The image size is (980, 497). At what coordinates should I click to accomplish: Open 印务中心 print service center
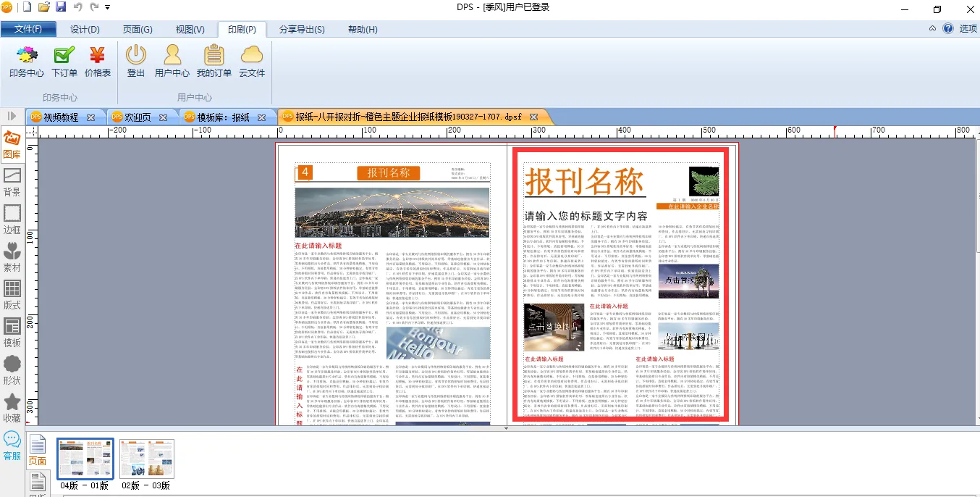coord(27,61)
